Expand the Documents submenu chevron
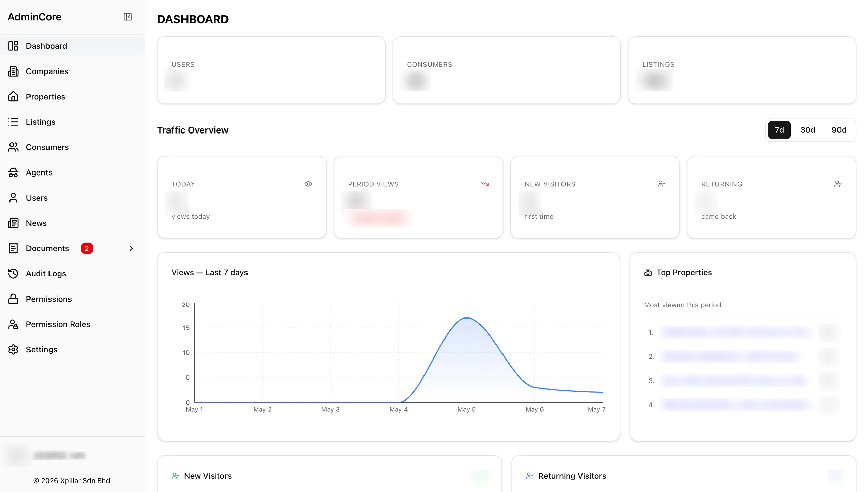The image size is (868, 492). pos(131,248)
